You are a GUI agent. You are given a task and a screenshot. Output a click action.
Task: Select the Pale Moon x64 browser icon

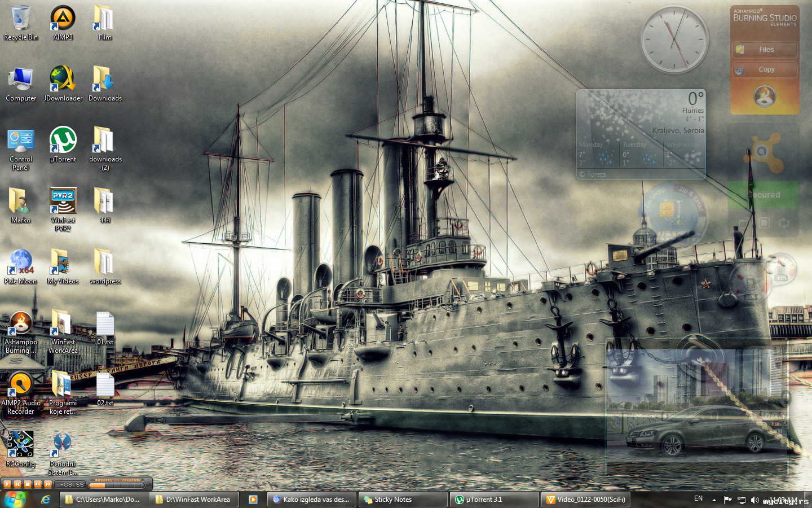click(x=21, y=266)
